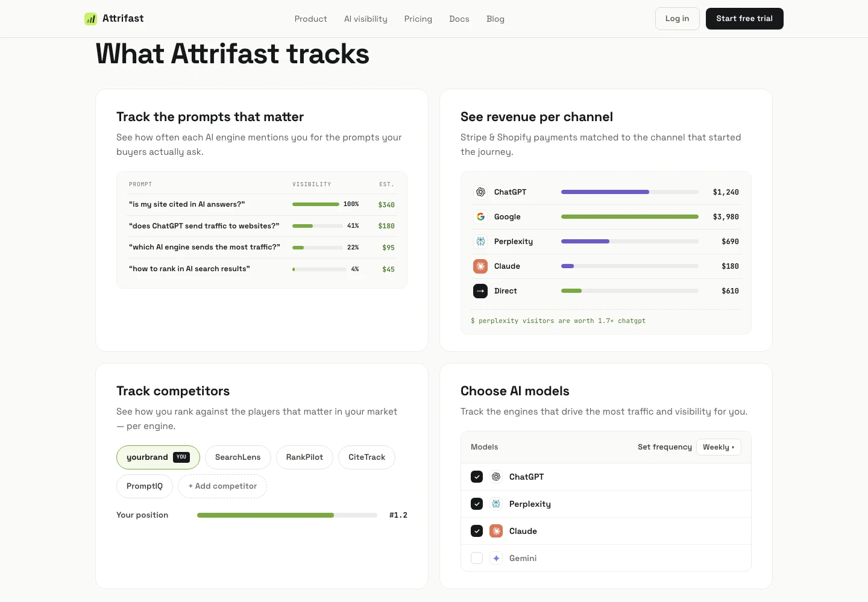Click prompt "how to rank in AI search results"
The height and width of the screenshot is (602, 868).
[x=189, y=269]
